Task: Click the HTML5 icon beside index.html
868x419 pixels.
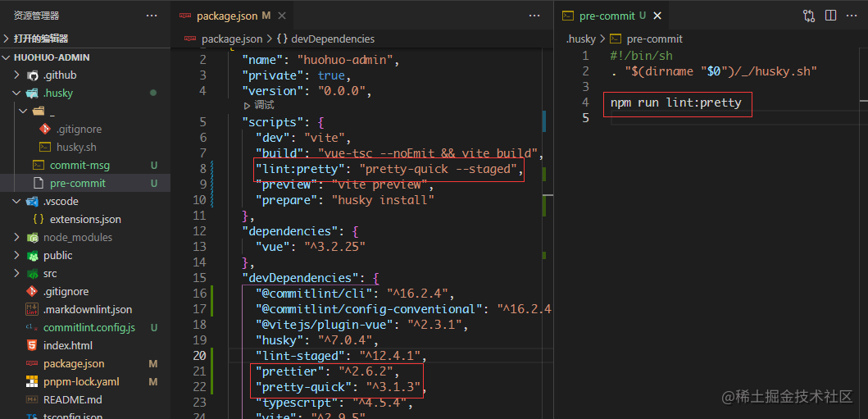Action: (x=33, y=345)
